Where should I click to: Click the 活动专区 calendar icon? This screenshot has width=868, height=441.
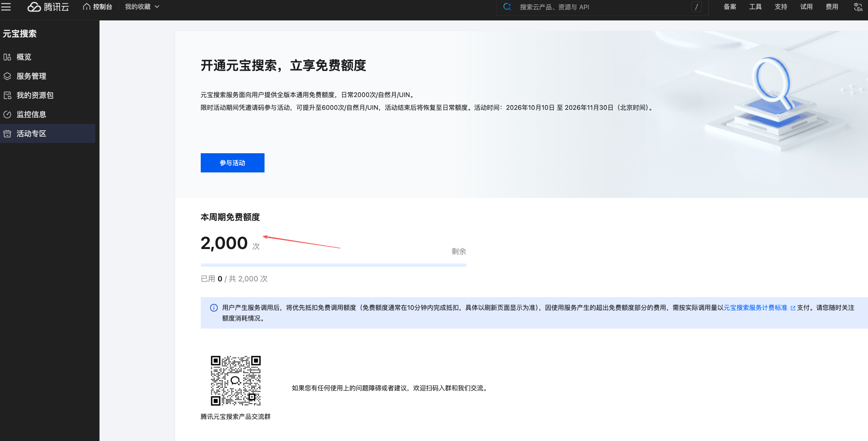pos(7,134)
